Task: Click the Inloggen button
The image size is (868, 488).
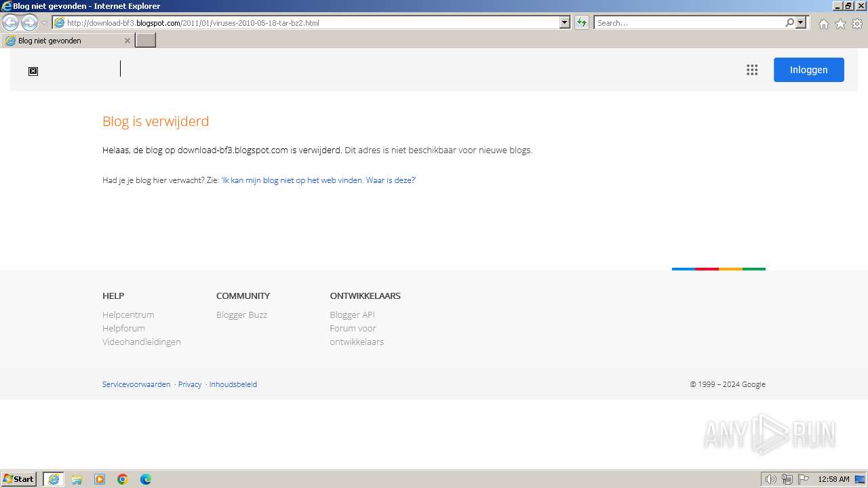Action: click(x=809, y=70)
